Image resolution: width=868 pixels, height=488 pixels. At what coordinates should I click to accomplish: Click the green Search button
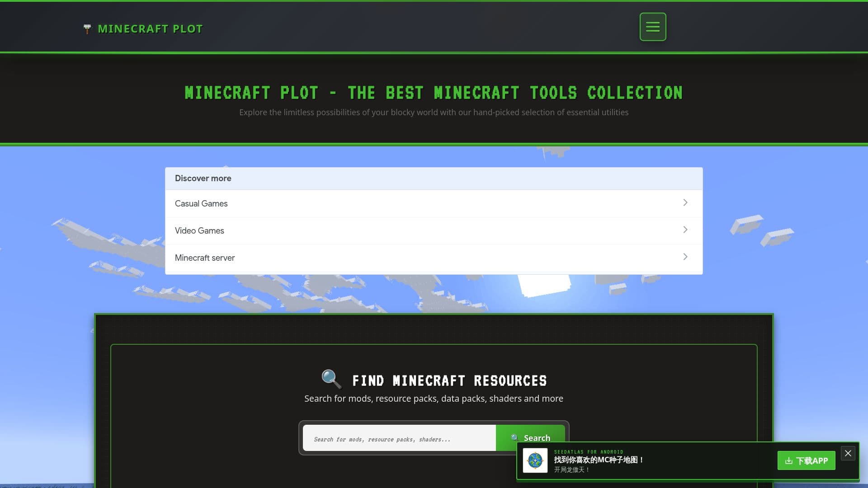click(530, 438)
